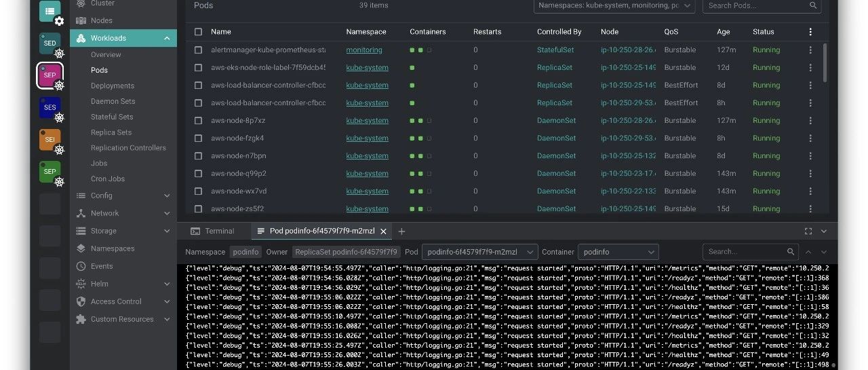Check the aws-node-wx7vd row checkbox

198,191
